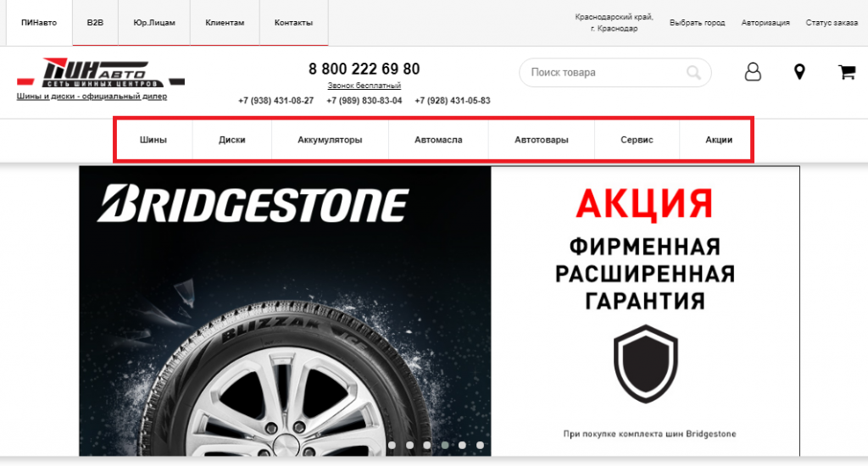Select the last carousel dot
868x466 pixels.
480,445
